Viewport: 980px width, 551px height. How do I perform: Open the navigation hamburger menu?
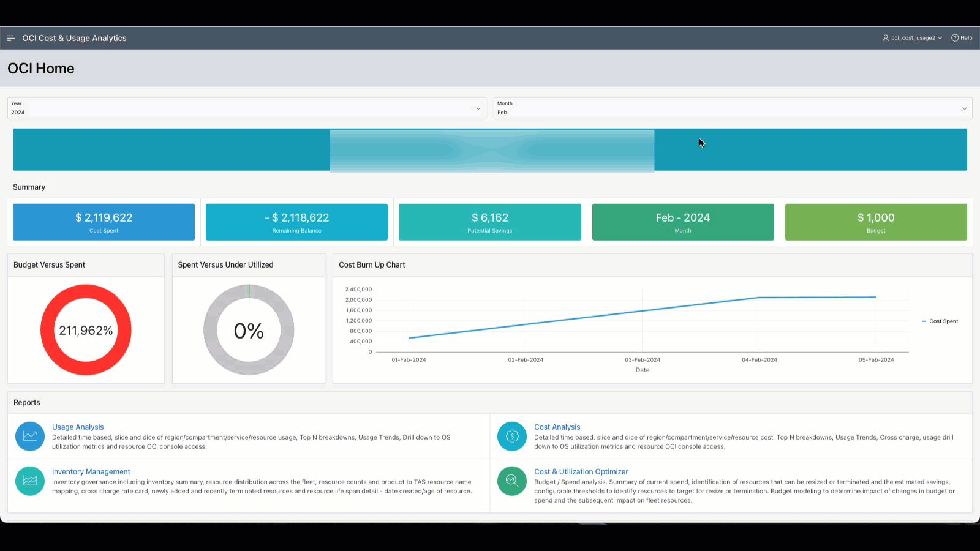click(x=11, y=38)
